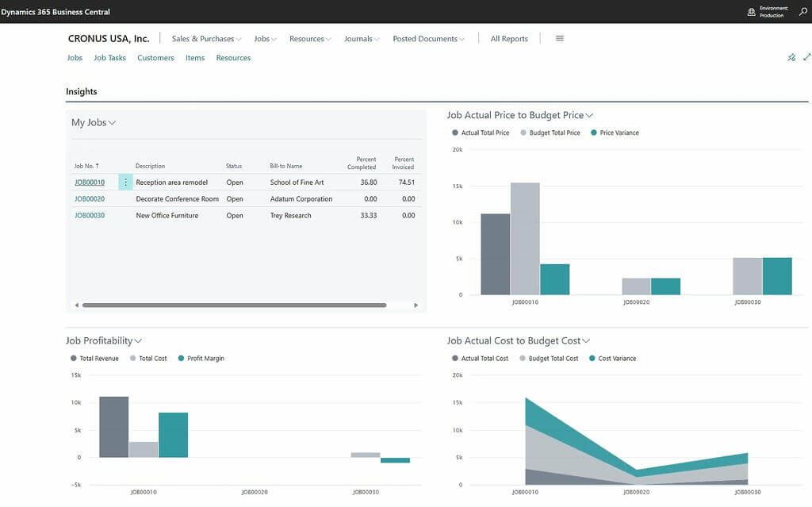The width and height of the screenshot is (812, 507).
Task: Click the Percent Invoiced column header
Action: coord(403,163)
